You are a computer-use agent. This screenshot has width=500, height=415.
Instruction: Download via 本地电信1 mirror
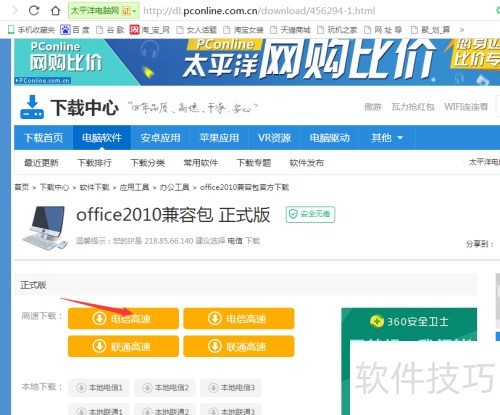click(99, 388)
